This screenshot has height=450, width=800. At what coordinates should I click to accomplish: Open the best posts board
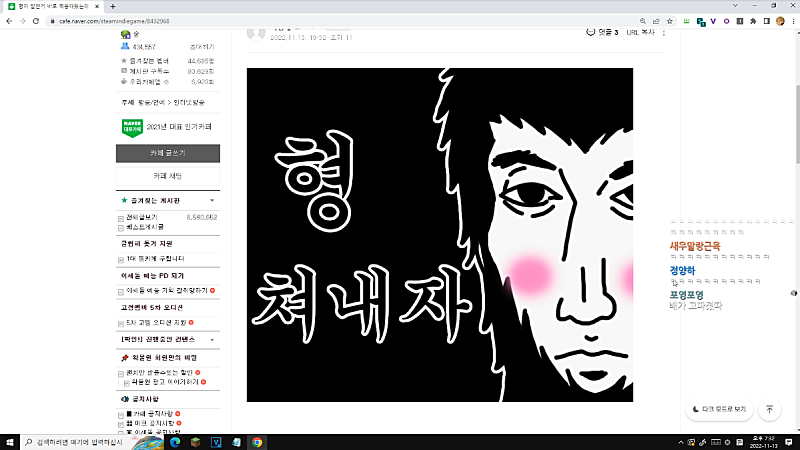(x=145, y=227)
